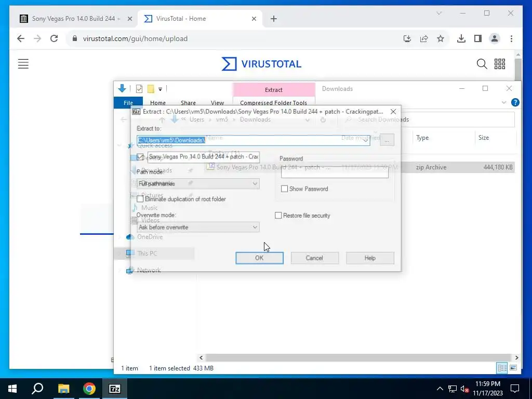Click the Explorer horizontal scrollbar left arrow

[x=201, y=357]
